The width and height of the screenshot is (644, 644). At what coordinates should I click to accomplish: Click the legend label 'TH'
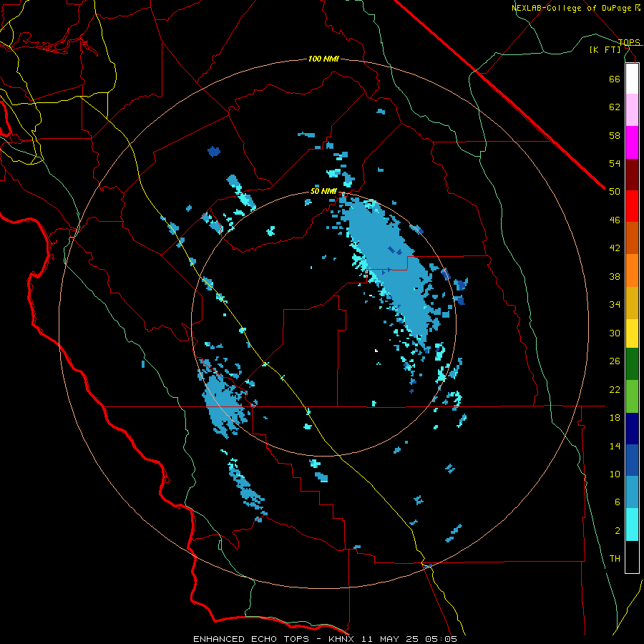tap(615, 559)
